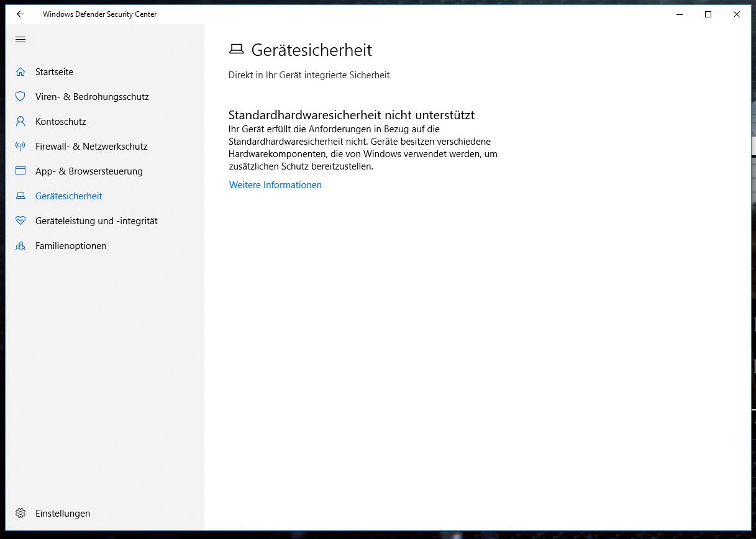Viewport: 756px width, 539px height.
Task: Click the laptop icon for Gerätesicherheit
Action: 20,196
